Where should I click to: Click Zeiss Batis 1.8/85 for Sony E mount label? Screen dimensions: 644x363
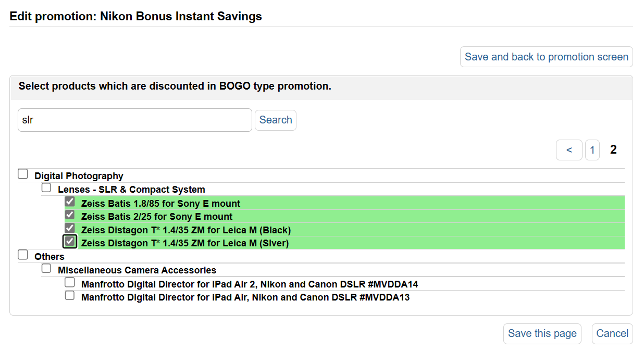click(161, 203)
